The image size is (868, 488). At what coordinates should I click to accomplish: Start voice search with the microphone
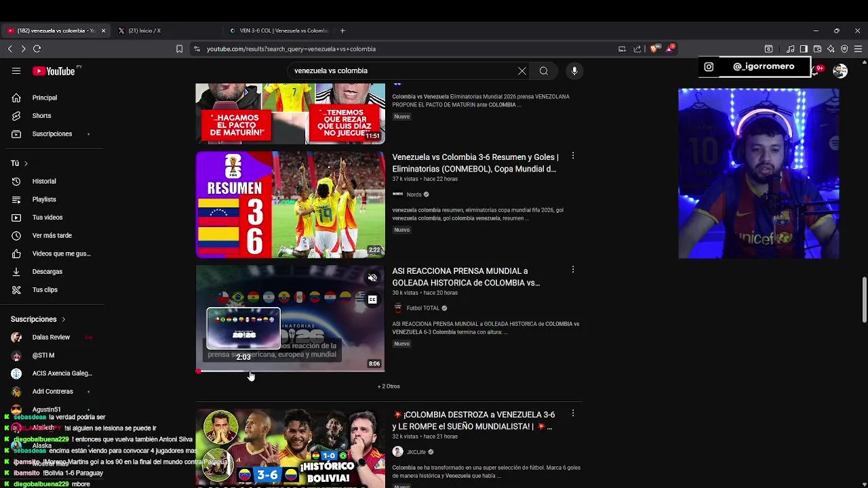[574, 70]
